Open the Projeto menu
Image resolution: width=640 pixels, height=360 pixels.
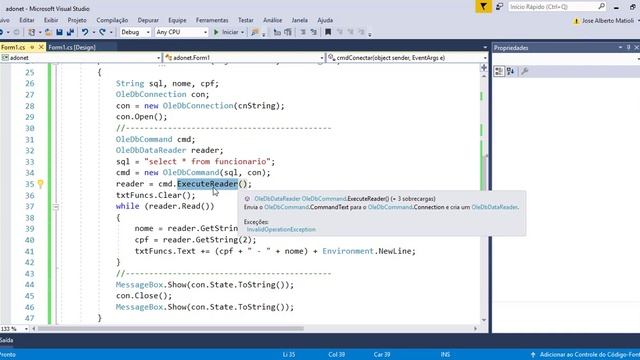click(x=77, y=20)
